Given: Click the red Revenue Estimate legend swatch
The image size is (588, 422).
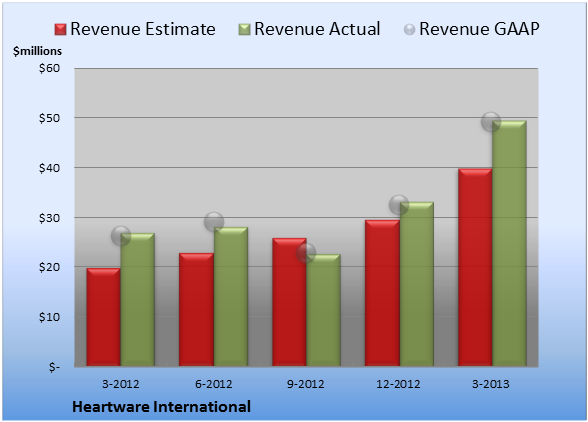Looking at the screenshot, I should pos(60,29).
